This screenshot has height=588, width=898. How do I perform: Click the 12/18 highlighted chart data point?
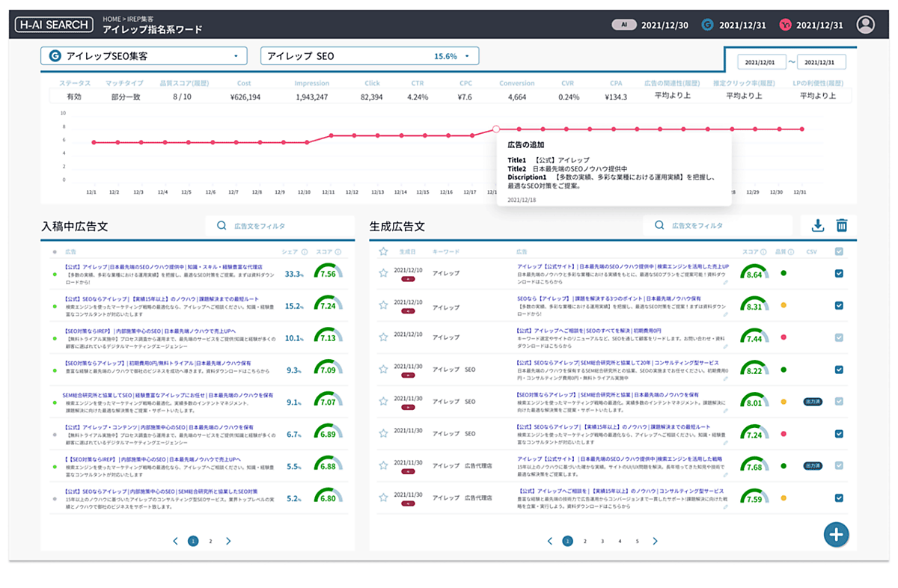[x=495, y=129]
